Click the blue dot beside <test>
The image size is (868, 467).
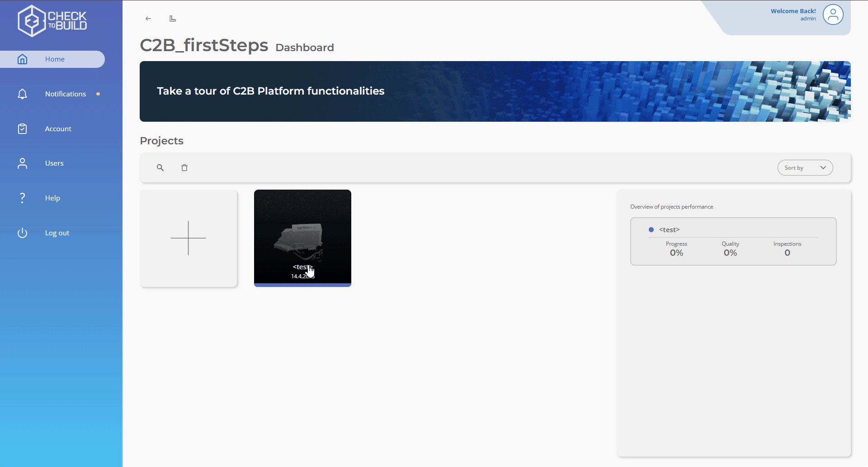pyautogui.click(x=651, y=230)
